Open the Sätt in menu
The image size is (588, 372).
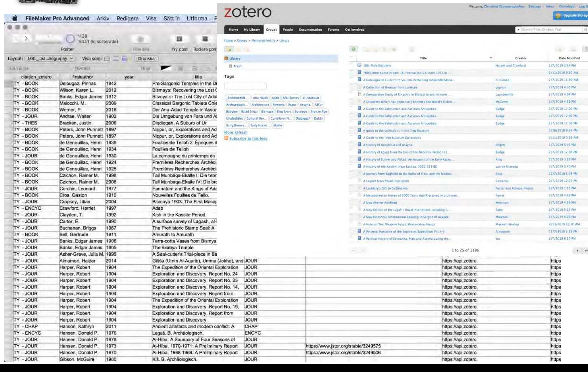(172, 18)
